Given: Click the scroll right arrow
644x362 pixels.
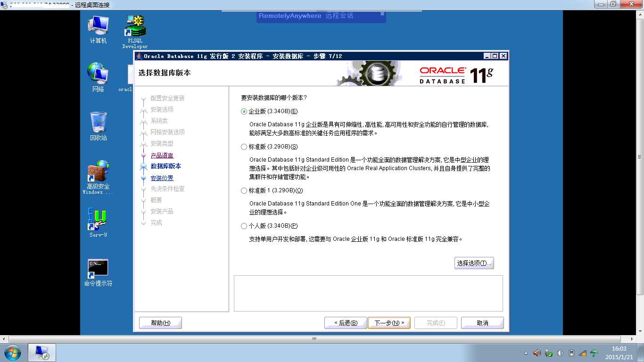Looking at the screenshot, I should pos(633,339).
